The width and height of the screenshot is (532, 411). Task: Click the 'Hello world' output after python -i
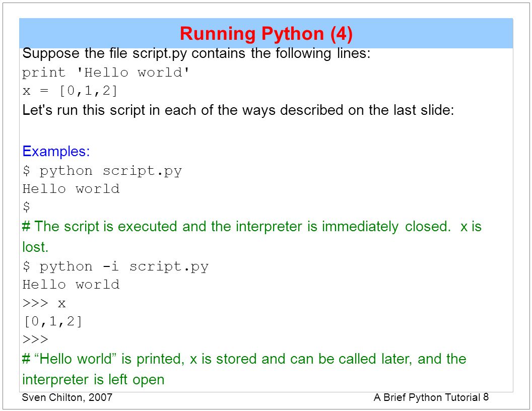(x=71, y=285)
